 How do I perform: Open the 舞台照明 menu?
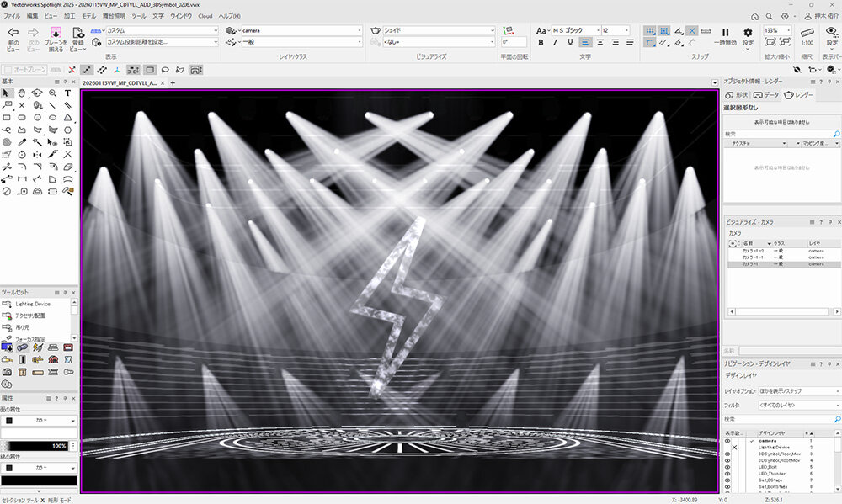pyautogui.click(x=115, y=16)
